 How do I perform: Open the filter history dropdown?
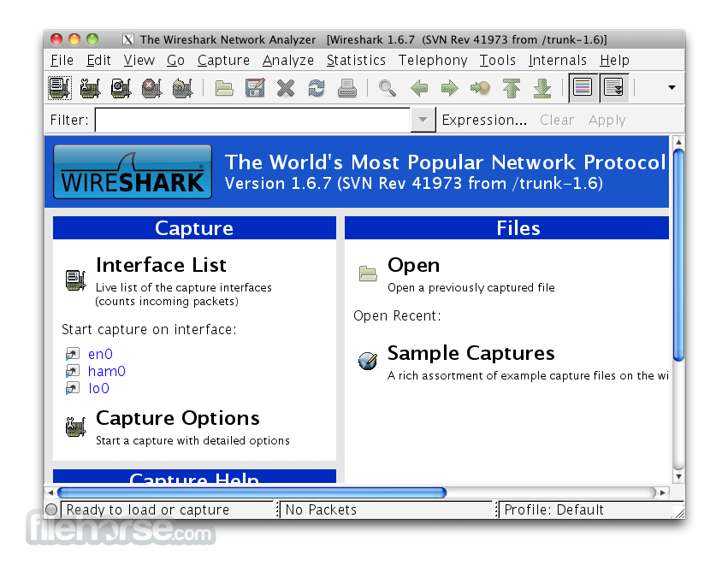423,120
